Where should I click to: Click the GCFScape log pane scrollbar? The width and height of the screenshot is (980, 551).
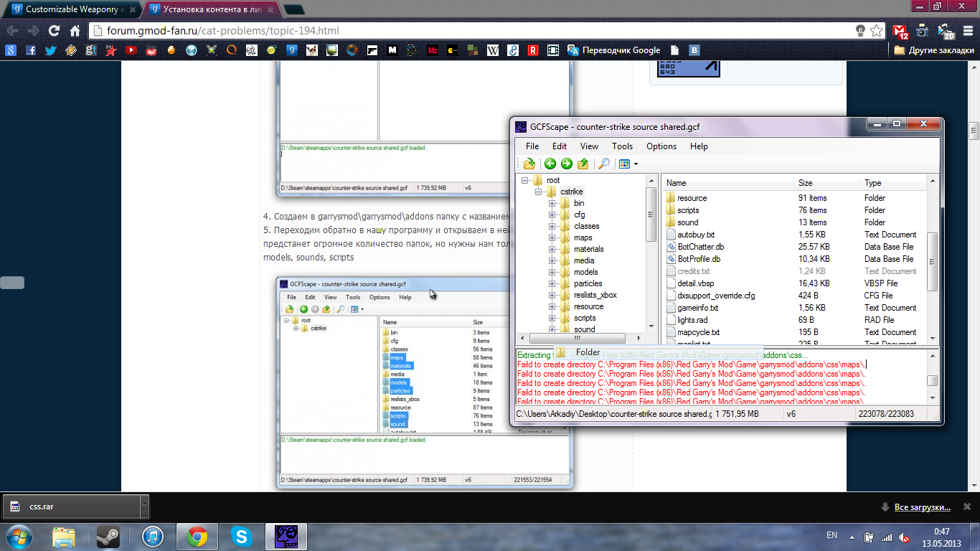[932, 381]
